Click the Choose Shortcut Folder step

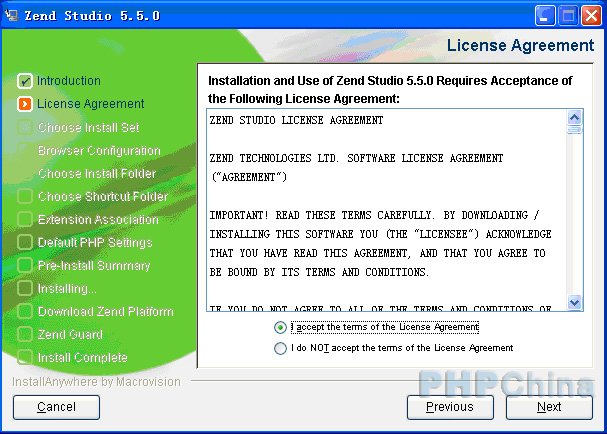click(103, 196)
